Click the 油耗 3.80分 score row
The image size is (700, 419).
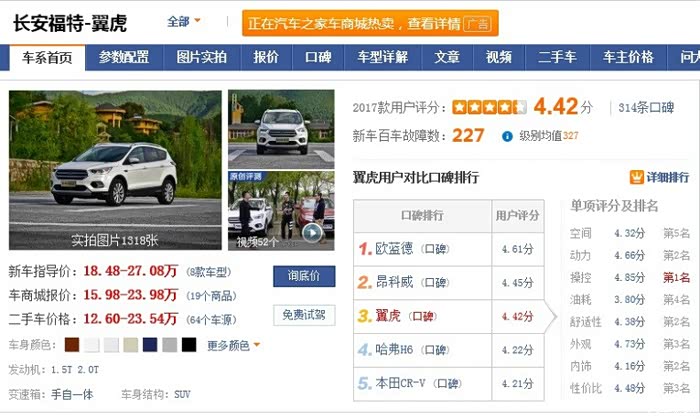[630, 299]
